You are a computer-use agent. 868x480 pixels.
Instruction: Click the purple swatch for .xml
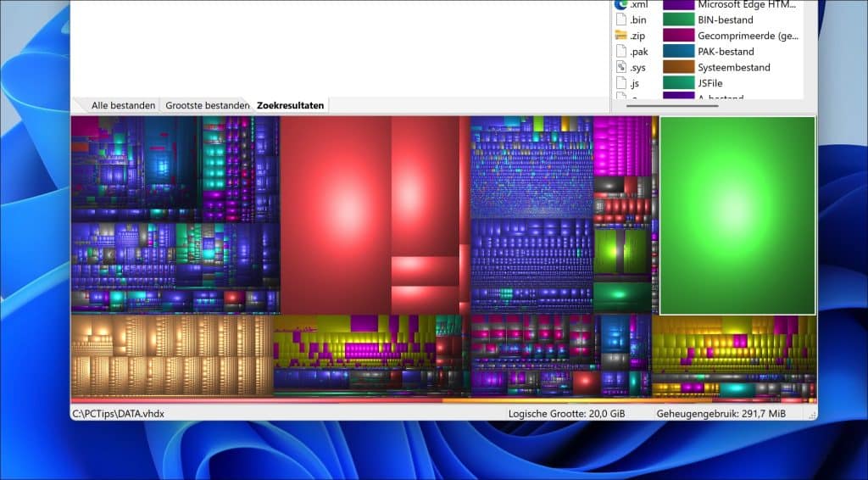[x=679, y=4]
